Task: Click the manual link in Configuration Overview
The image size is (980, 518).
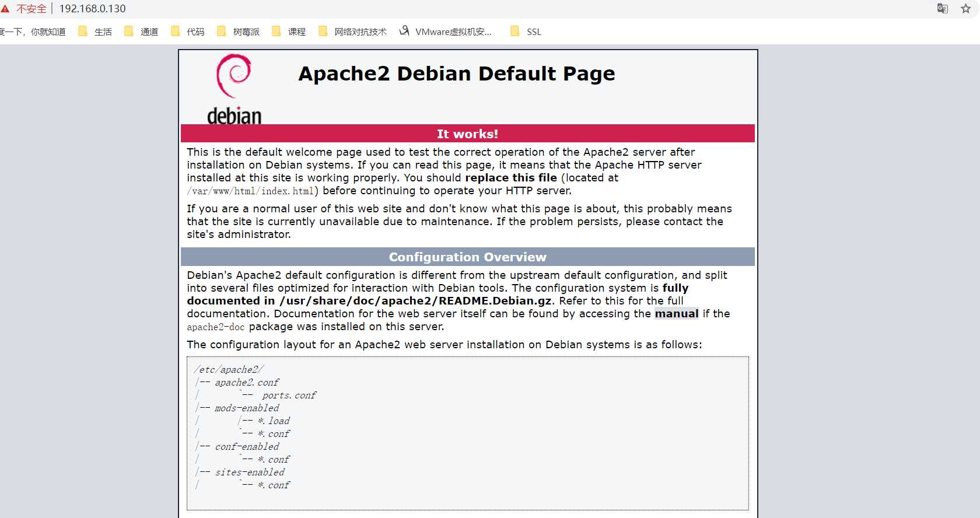Action: 677,314
